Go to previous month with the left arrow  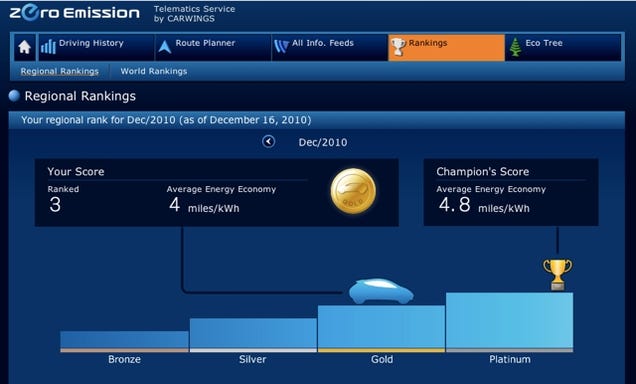(269, 142)
